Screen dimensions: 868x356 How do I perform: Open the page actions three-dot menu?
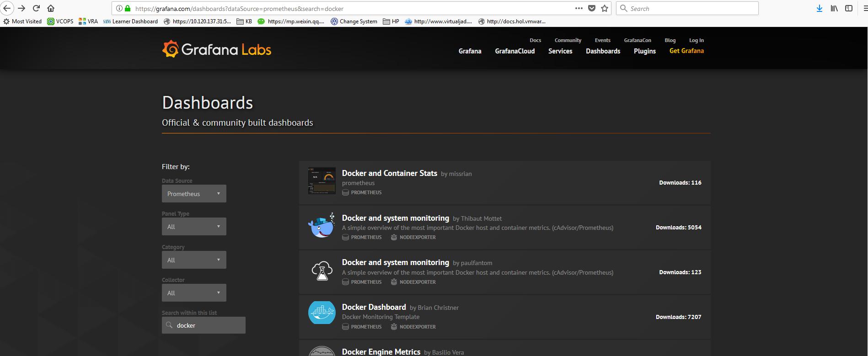pyautogui.click(x=579, y=8)
